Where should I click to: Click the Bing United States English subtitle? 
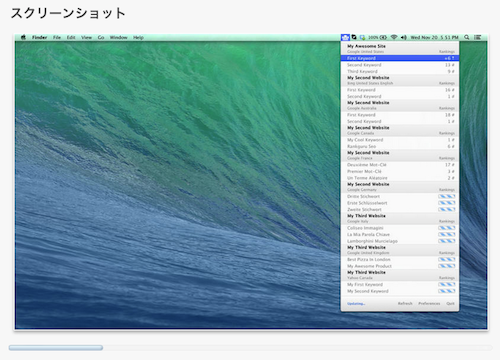[x=370, y=83]
